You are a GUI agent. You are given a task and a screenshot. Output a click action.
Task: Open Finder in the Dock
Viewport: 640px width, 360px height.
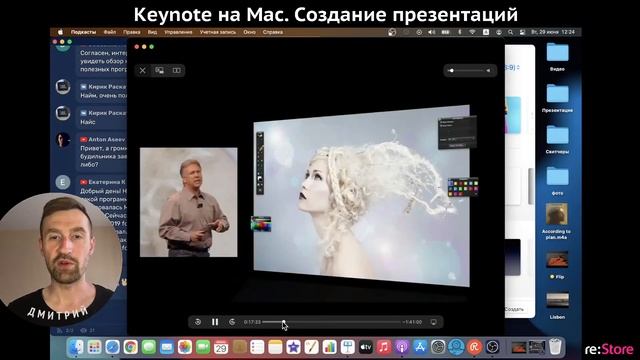[76, 347]
